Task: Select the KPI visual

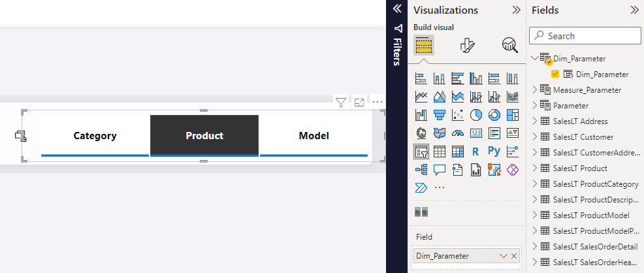Action: (x=513, y=133)
